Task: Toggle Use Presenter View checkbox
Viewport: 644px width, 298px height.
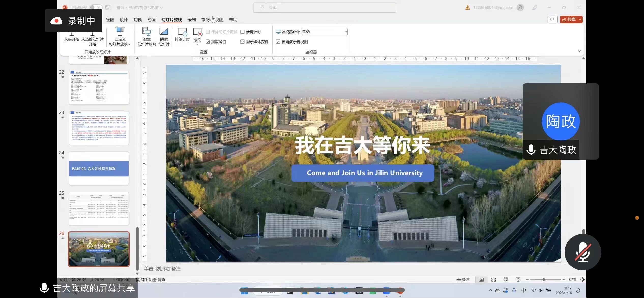Action: click(278, 42)
